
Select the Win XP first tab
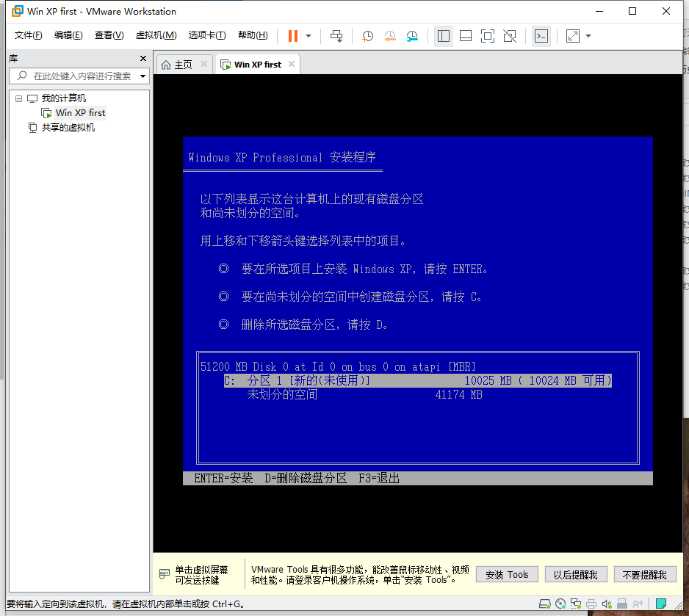(x=258, y=65)
